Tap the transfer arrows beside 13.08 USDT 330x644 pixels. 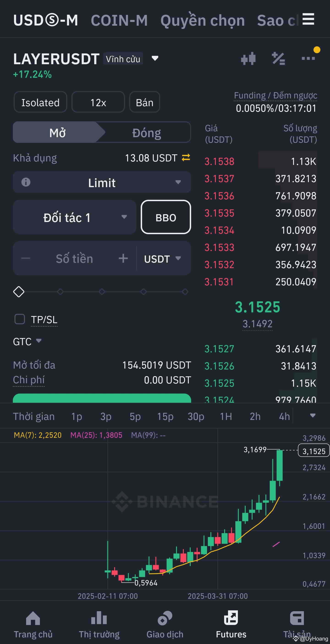[x=186, y=158]
